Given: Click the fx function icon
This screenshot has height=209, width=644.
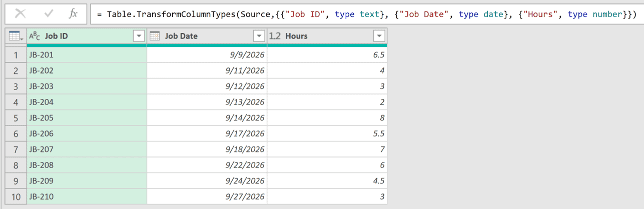Looking at the screenshot, I should click(x=73, y=13).
